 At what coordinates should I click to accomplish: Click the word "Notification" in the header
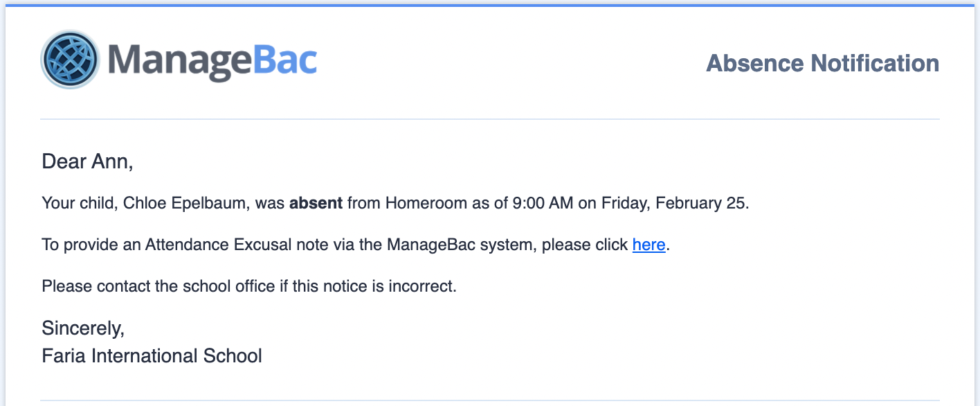[x=875, y=64]
